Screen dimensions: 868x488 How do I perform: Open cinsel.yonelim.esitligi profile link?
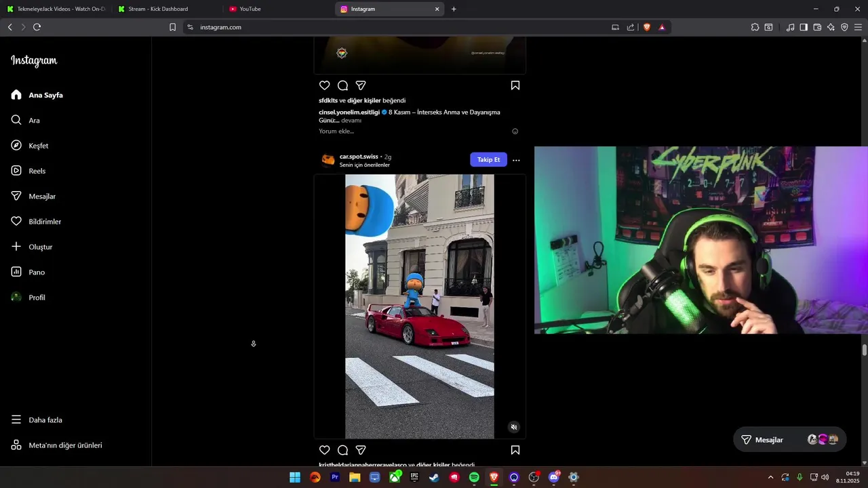point(349,112)
